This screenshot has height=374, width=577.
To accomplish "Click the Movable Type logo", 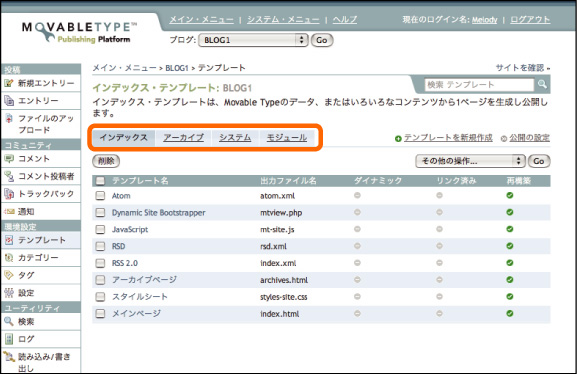I will [79, 32].
